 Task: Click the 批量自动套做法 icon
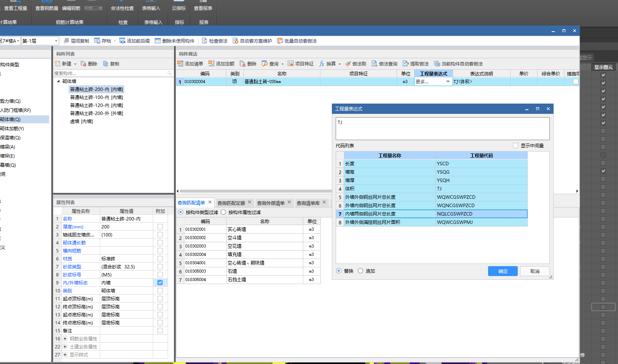280,41
